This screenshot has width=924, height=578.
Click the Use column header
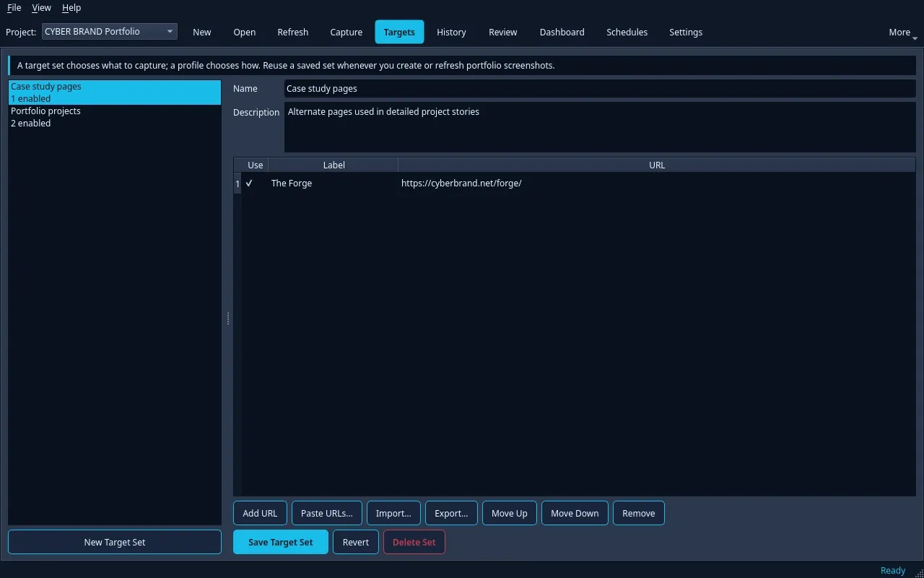pyautogui.click(x=255, y=165)
